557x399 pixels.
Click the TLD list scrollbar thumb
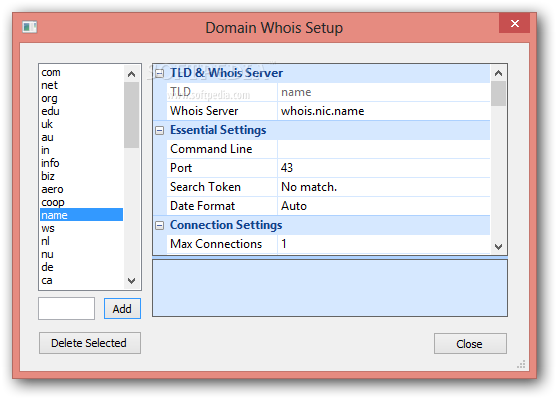pos(131,115)
